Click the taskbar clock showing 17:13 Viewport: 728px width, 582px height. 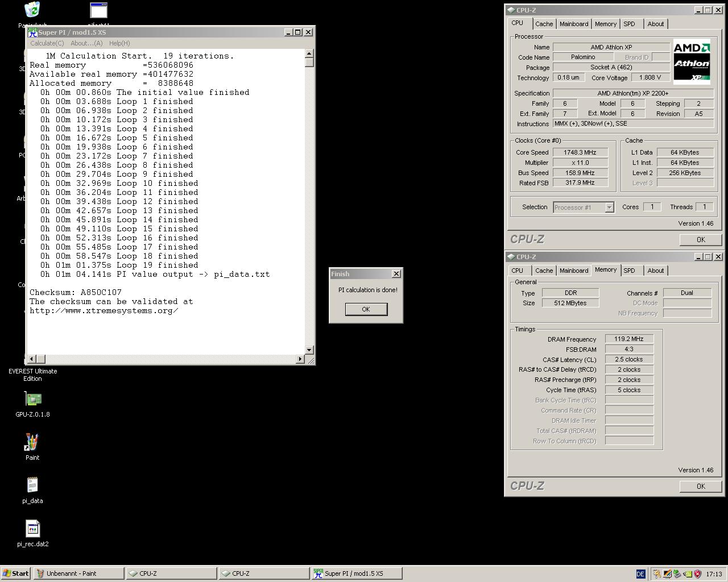[714, 574]
